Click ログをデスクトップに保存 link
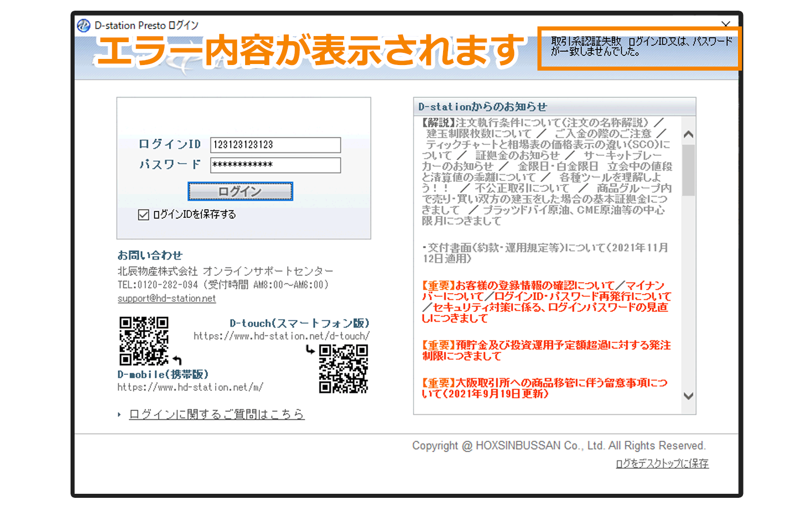The width and height of the screenshot is (812, 508). coord(662,463)
